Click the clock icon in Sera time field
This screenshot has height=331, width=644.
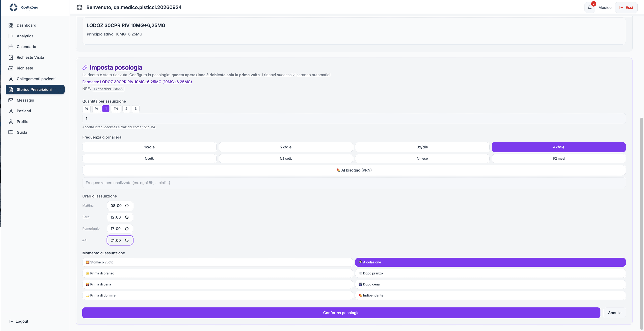coord(127,217)
